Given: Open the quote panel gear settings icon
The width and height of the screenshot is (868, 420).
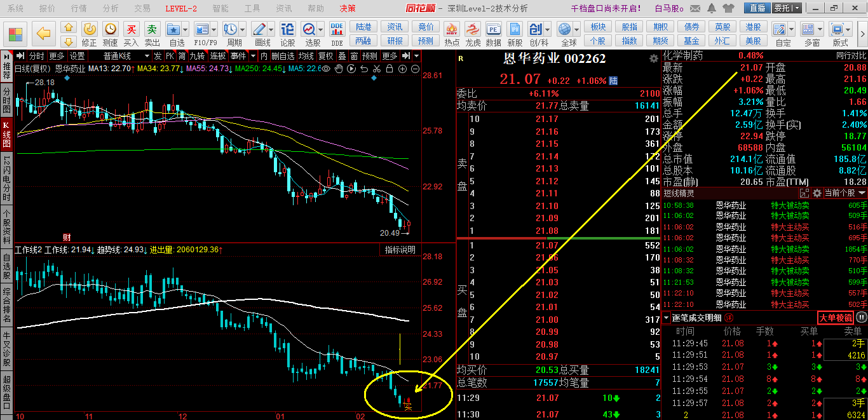Looking at the screenshot, I should pos(653,58).
